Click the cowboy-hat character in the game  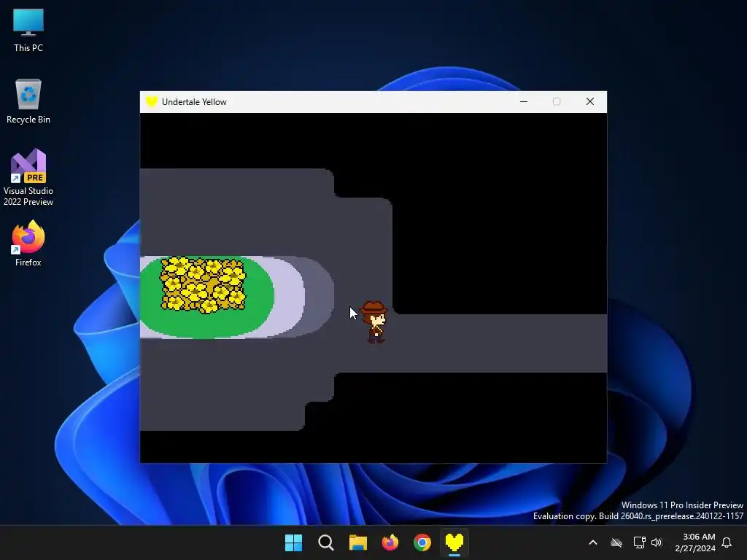click(x=374, y=322)
